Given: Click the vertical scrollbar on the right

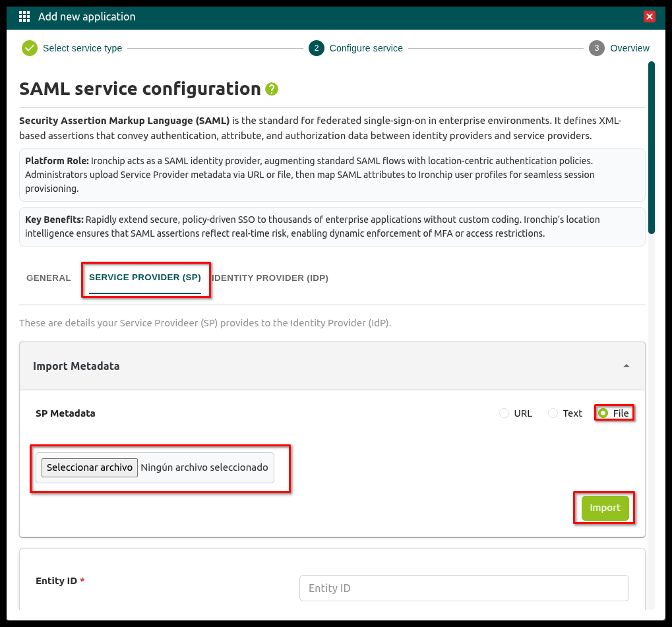Looking at the screenshot, I should click(x=652, y=148).
